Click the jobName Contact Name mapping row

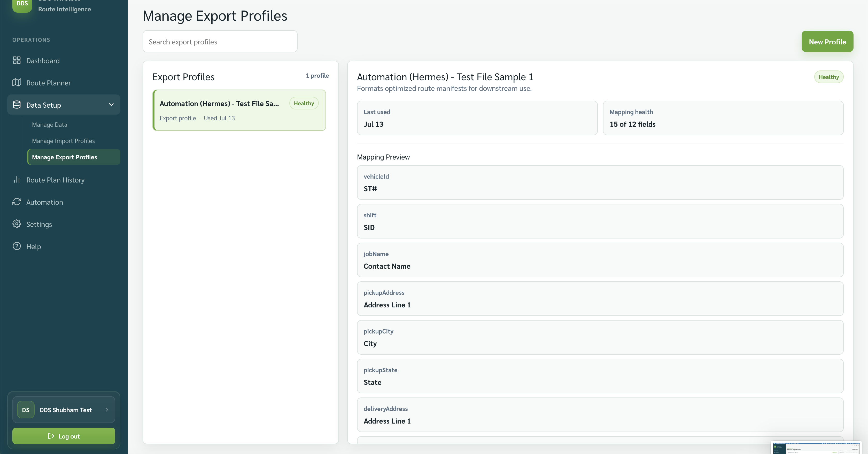click(600, 260)
